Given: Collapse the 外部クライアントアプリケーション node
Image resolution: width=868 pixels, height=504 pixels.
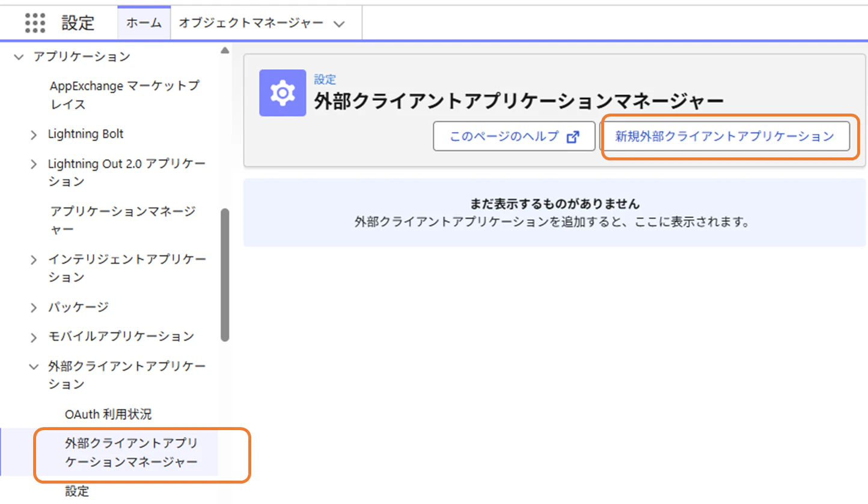Looking at the screenshot, I should coord(34,366).
